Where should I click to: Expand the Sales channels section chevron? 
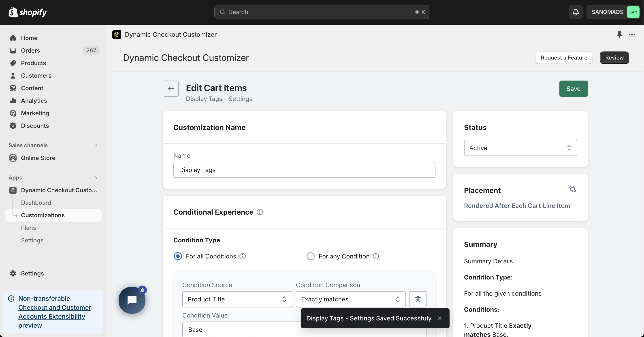pos(96,145)
